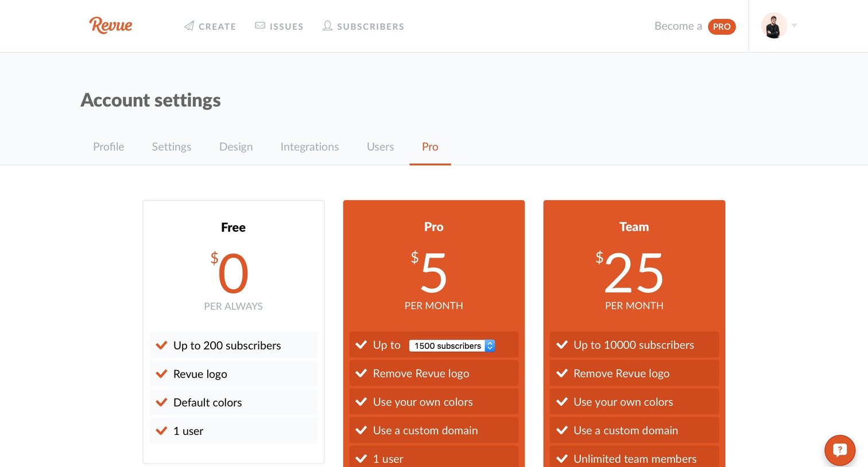Viewport: 868px width, 467px height.
Task: Click the Revue logo
Action: [111, 25]
